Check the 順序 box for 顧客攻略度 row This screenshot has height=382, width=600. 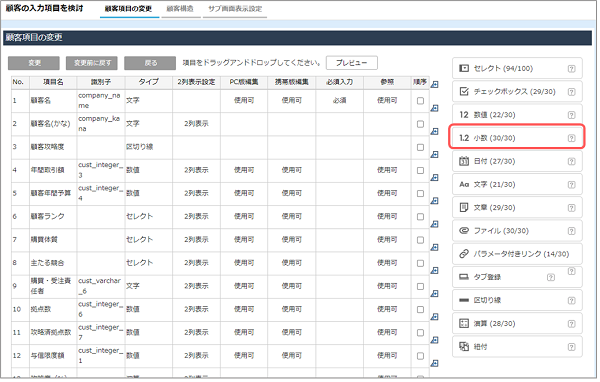tap(420, 147)
